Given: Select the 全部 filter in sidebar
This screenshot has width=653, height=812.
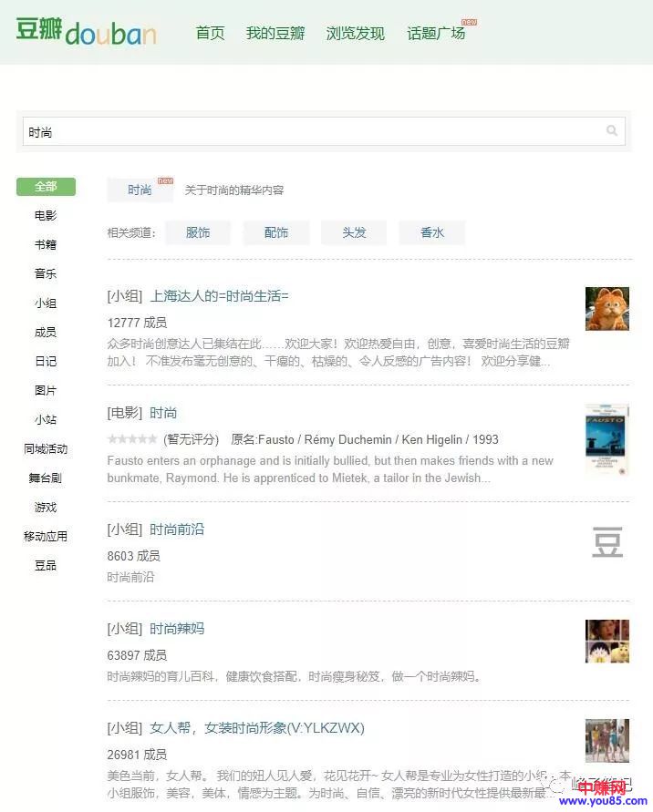Looking at the screenshot, I should [46, 187].
